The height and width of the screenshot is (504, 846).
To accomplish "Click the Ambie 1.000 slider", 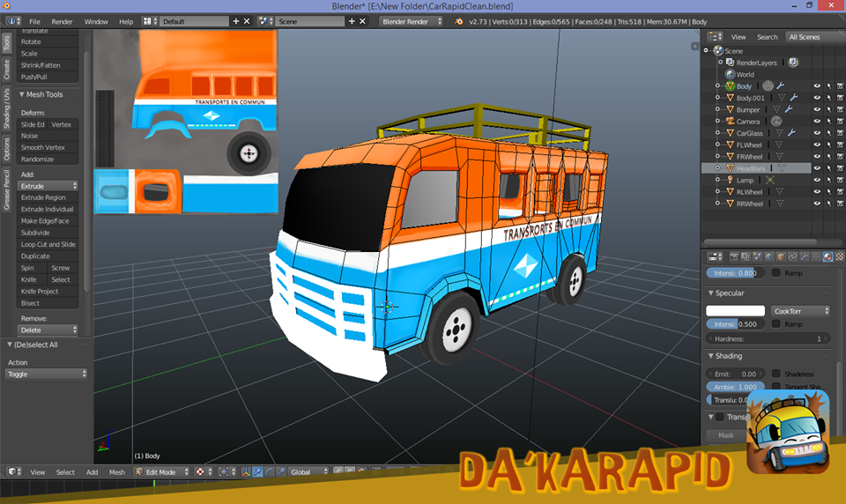I will pos(735,386).
